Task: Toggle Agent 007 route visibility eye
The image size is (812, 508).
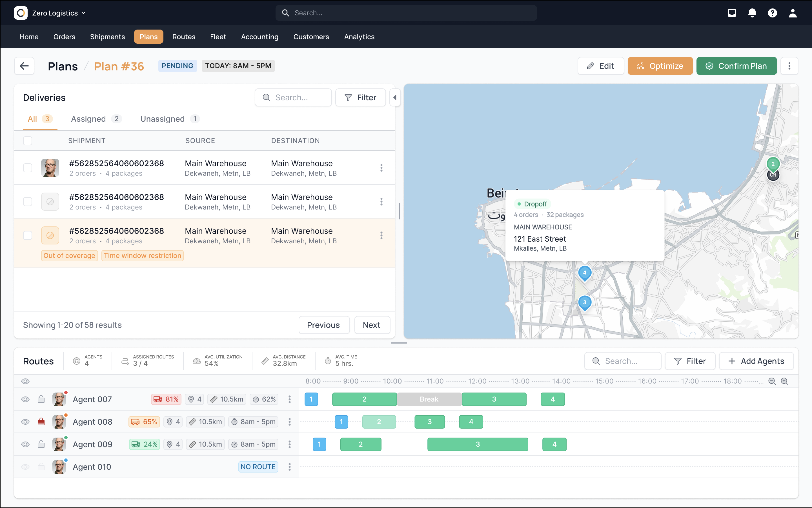Action: tap(25, 399)
